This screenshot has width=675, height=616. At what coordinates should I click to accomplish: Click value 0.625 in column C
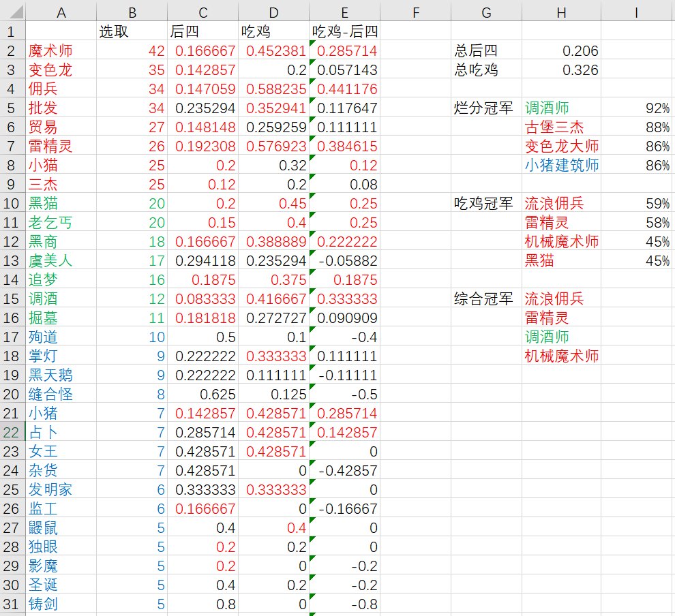(x=202, y=394)
